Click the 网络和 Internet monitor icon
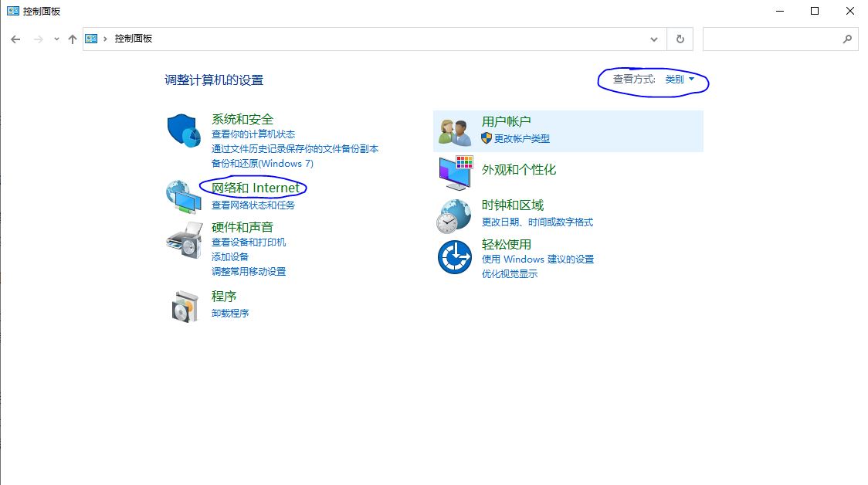Viewport: 868px width, 485px height. click(182, 195)
